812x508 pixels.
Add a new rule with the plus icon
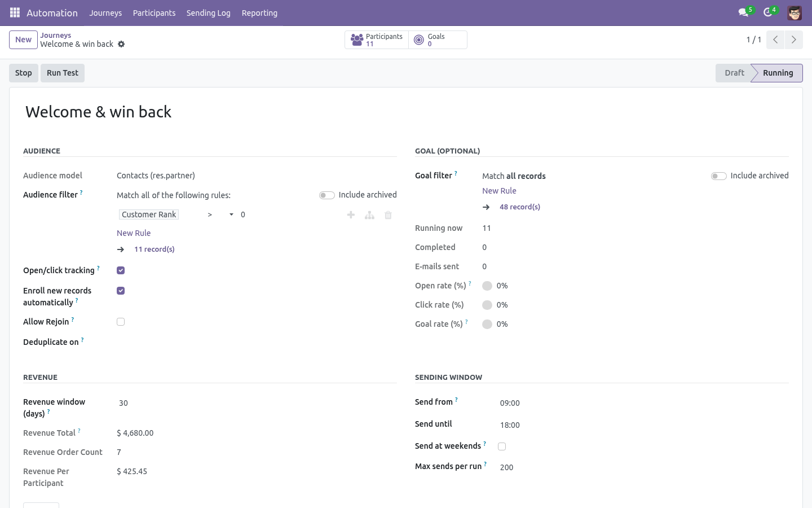351,215
